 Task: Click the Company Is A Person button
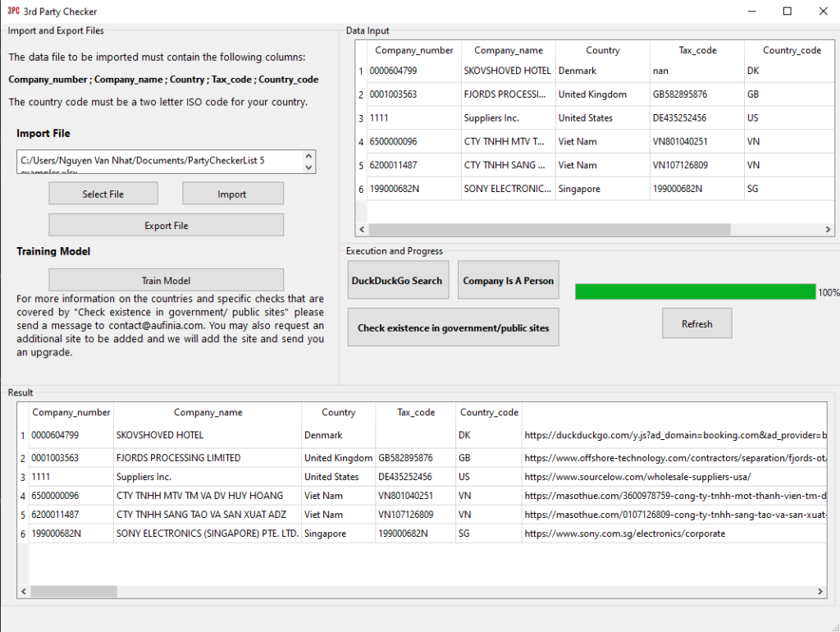[x=508, y=281]
